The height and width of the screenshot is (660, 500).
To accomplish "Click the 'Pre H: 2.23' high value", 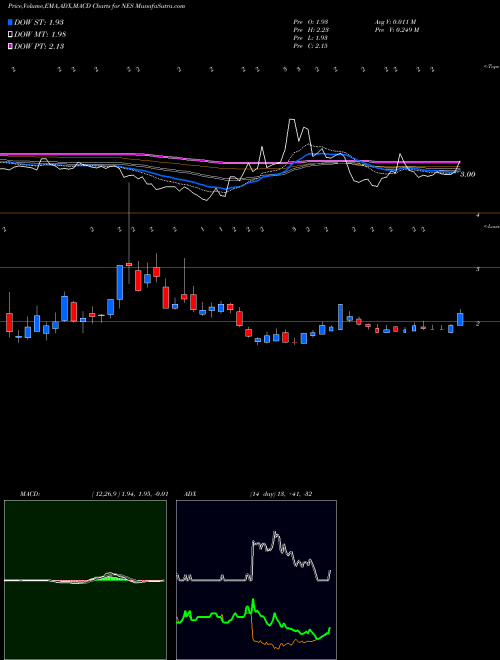I will coord(311,30).
